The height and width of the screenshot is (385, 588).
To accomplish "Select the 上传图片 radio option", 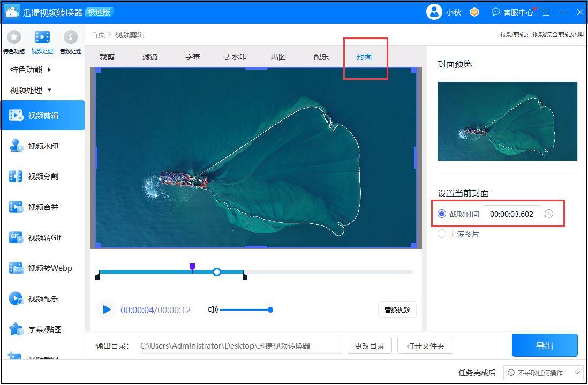I will pos(442,233).
